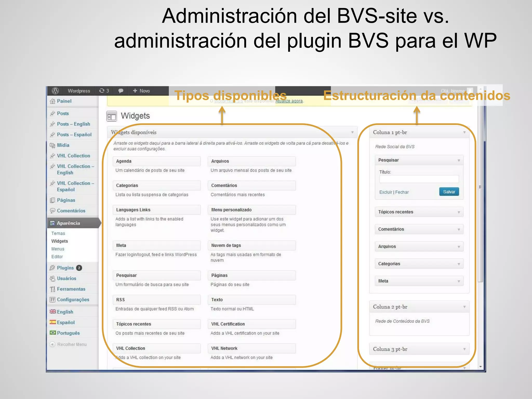
Task: Expand the Tópicos recentes widget in Coluna 1
Action: coord(459,212)
